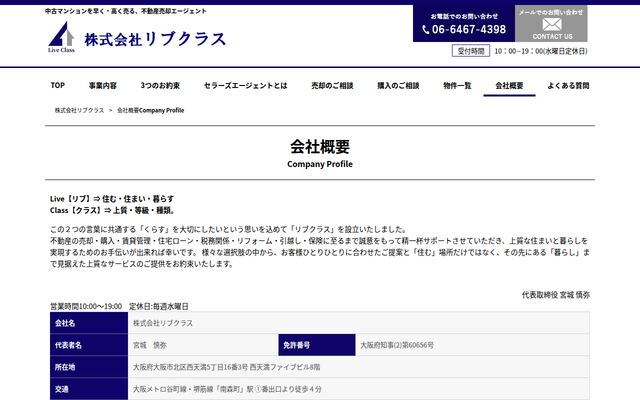Click the 営業時間10:00〜19:00 定休日:毎週水曜日 text
The width and height of the screenshot is (640, 400).
coord(119,306)
